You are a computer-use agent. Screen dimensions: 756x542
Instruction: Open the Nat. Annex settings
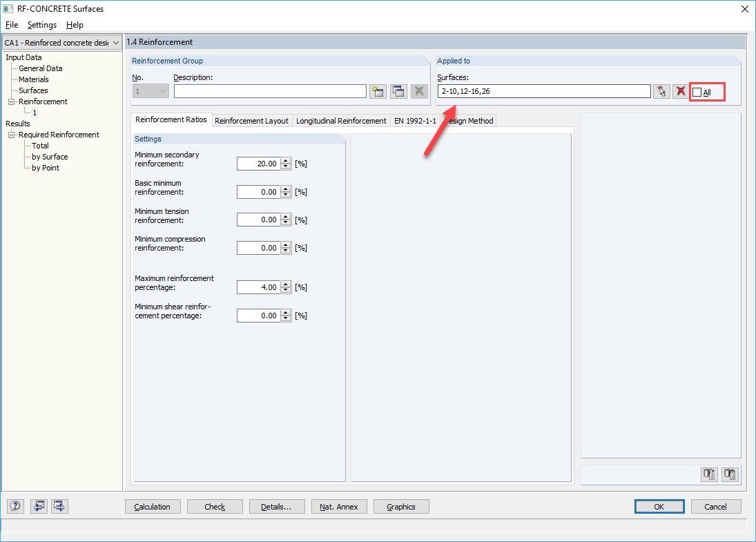pos(339,507)
